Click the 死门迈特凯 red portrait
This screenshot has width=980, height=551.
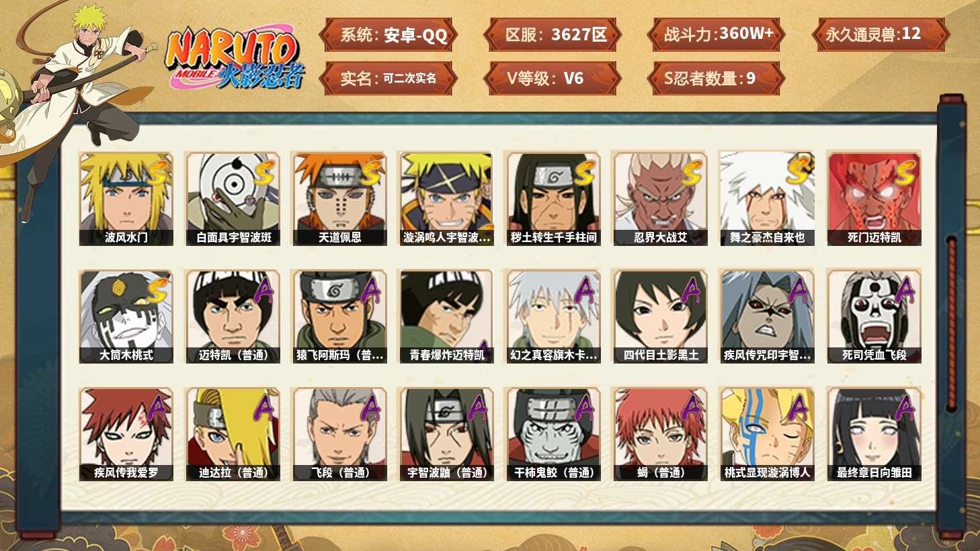point(874,199)
